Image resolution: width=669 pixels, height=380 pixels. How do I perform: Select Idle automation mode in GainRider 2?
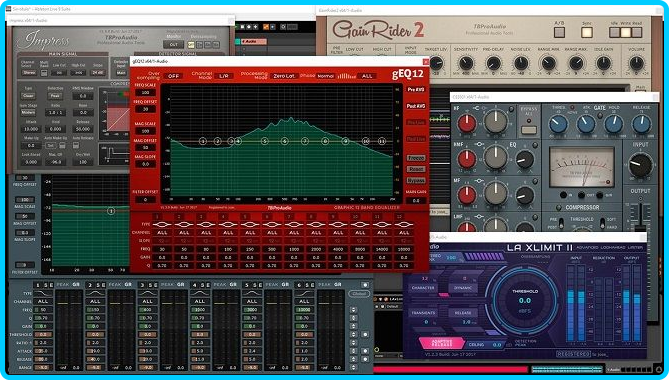tap(614, 32)
